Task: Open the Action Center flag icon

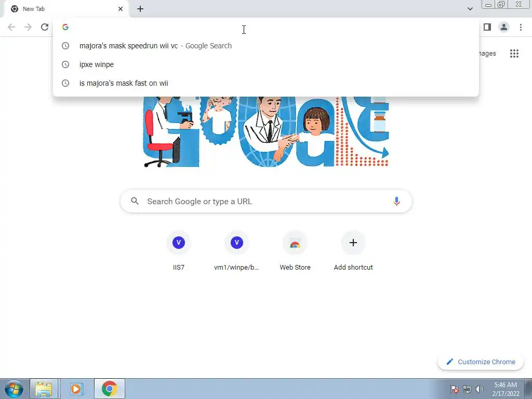Action: coord(454,389)
